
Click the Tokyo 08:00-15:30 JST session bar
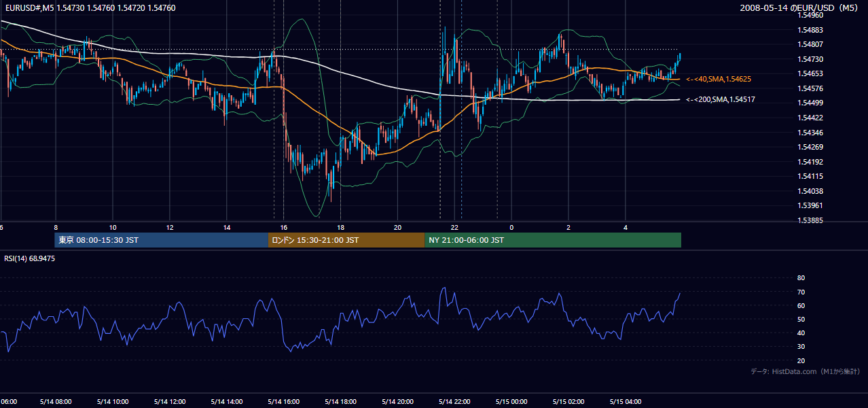tap(162, 240)
